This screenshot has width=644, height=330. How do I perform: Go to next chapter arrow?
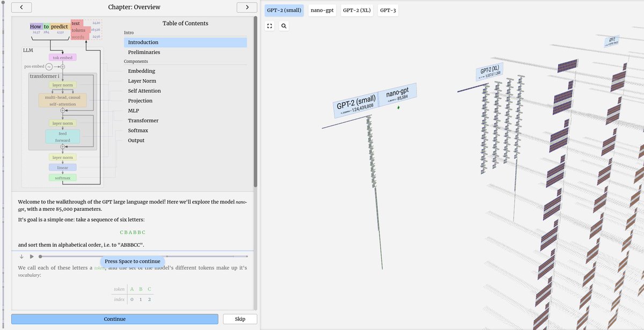[247, 8]
